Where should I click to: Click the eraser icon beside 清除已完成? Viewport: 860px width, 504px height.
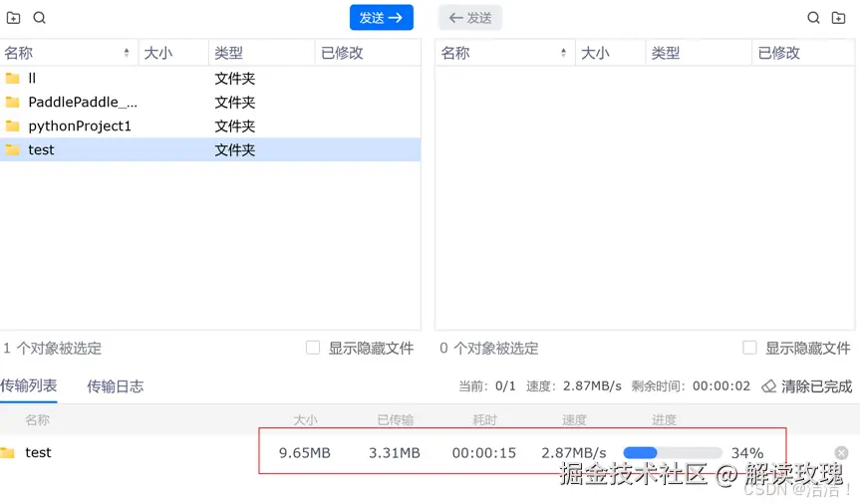point(769,386)
